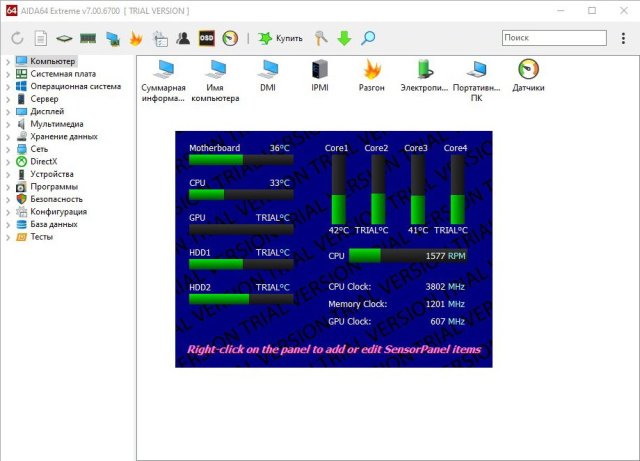Screen dimensions: 640x461
Task: Select DirectX in the sidebar tree
Action: tap(43, 161)
